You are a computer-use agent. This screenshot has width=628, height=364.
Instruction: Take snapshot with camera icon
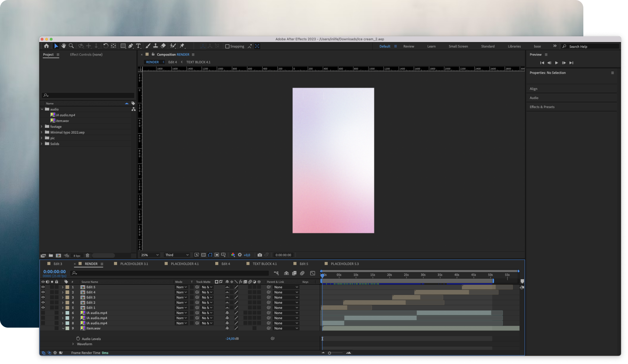260,255
